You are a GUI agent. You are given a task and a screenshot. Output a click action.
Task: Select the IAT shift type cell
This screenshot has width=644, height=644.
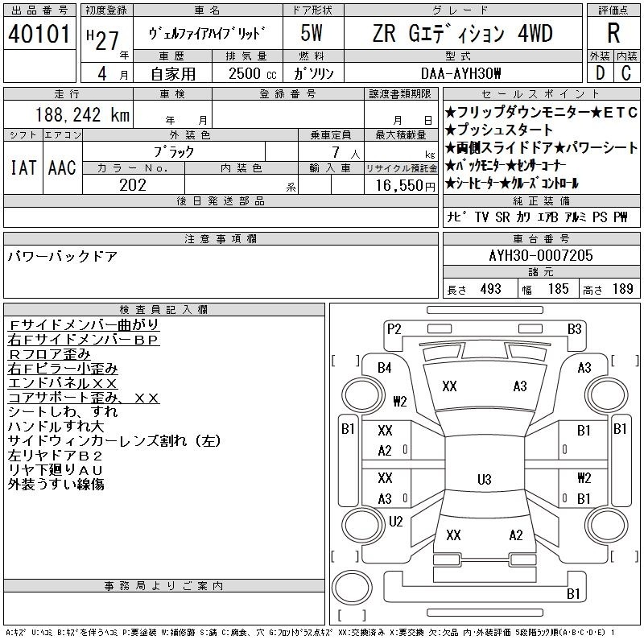coord(22,167)
